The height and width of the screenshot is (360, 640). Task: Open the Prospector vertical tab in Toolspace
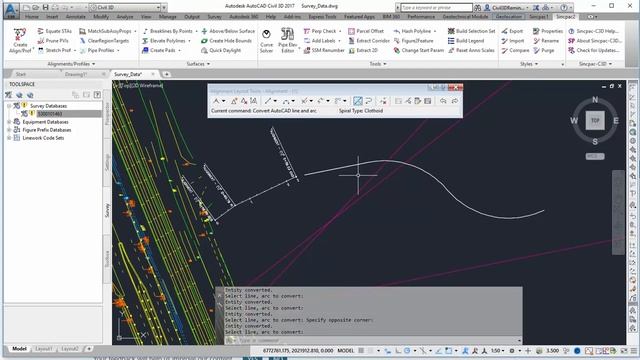click(107, 113)
